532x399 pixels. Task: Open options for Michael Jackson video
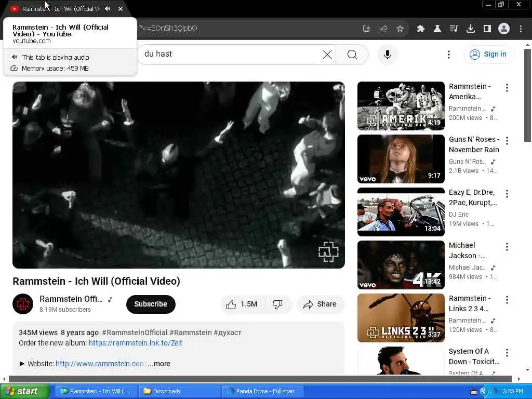[507, 247]
